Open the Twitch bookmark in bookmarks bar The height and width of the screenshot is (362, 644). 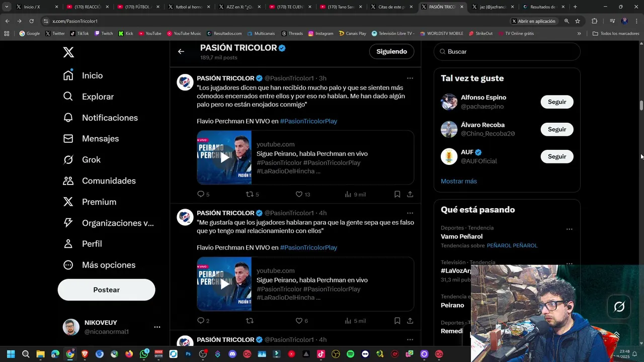(104, 33)
